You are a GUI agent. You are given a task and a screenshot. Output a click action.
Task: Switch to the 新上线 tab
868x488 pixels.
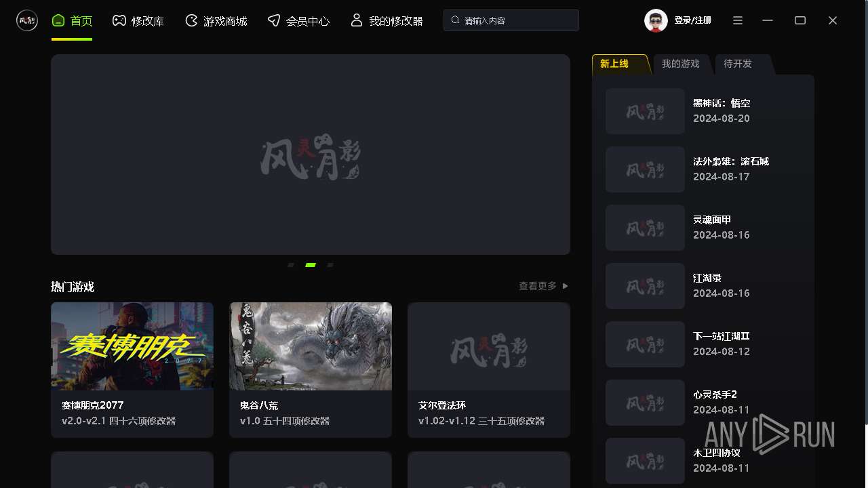point(620,64)
